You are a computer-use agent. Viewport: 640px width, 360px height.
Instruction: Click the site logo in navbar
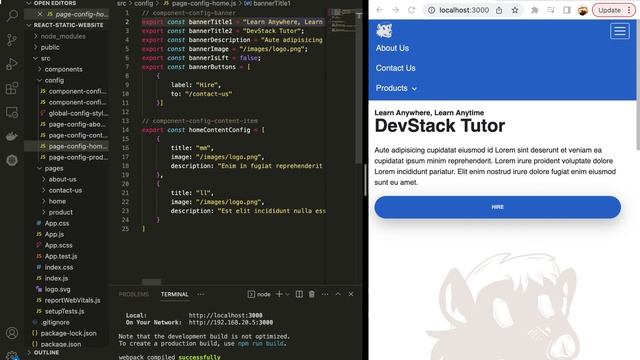point(384,31)
